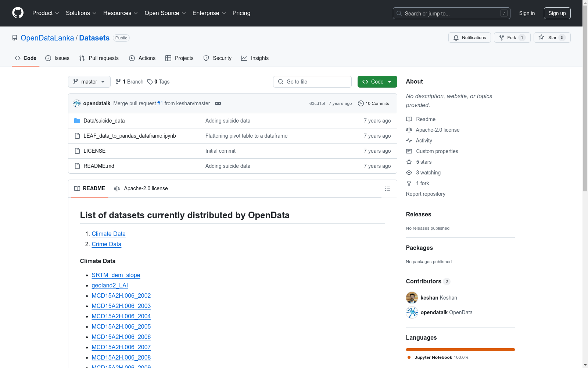Open the MCD15A2H.006_2002 dataset link
Image resolution: width=588 pixels, height=368 pixels.
[121, 296]
